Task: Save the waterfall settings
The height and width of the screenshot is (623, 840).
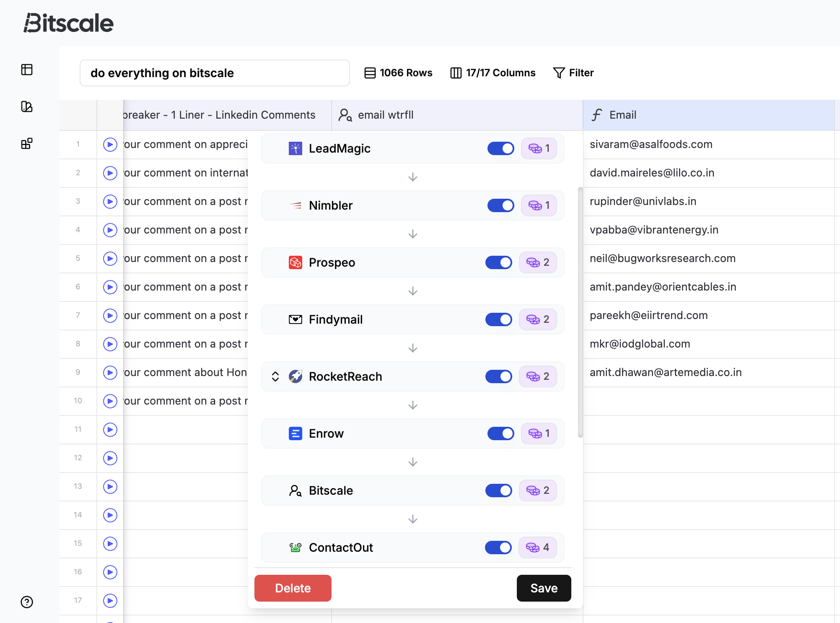Action: 544,588
